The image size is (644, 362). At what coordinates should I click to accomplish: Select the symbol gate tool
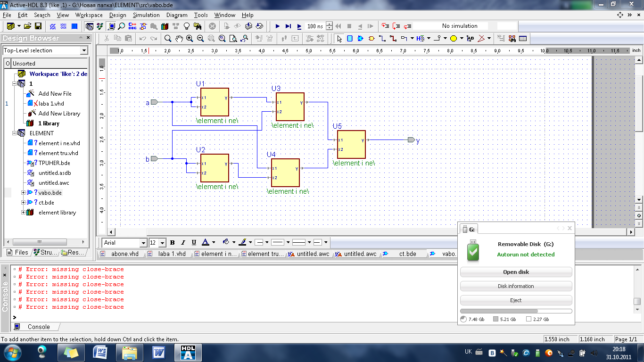click(372, 38)
